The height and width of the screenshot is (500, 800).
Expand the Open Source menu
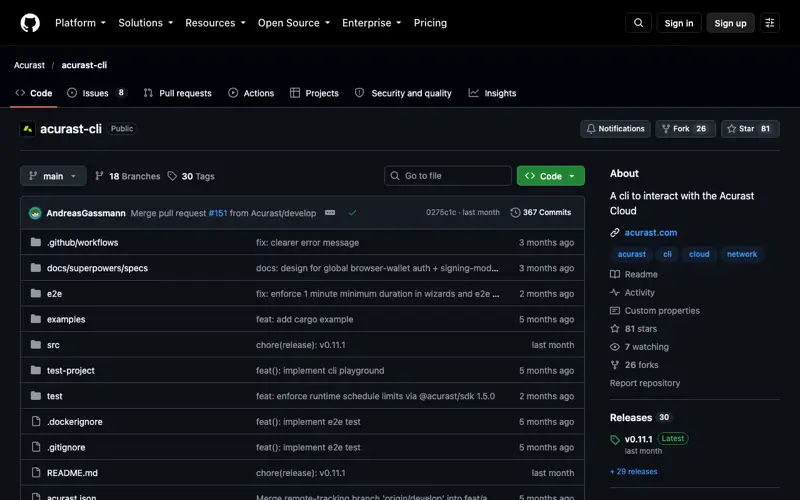coord(294,23)
